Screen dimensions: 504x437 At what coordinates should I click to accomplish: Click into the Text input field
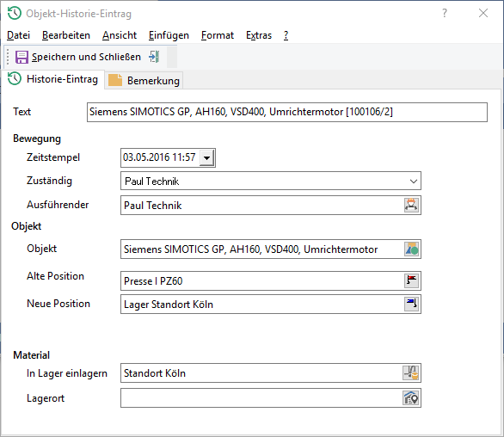click(x=287, y=112)
